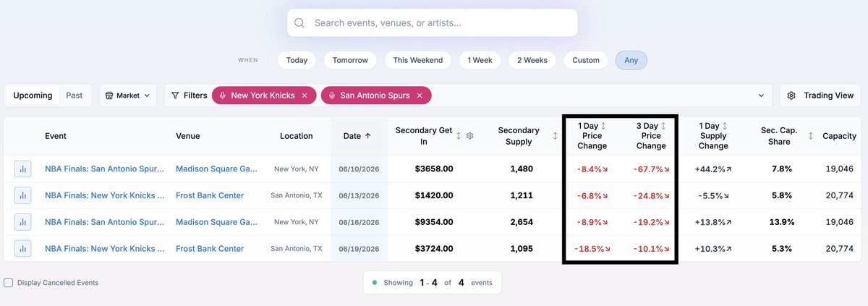The width and height of the screenshot is (868, 306).
Task: Remove the San Antonio Spurs filter chip
Action: tap(420, 95)
